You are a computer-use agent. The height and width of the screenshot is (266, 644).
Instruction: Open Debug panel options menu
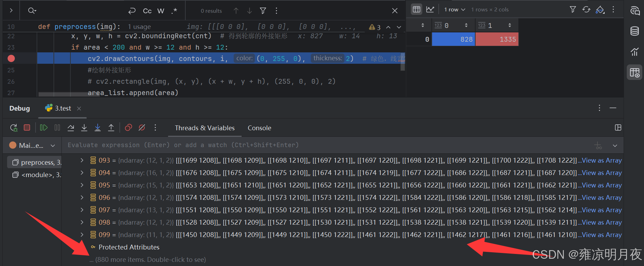click(599, 108)
